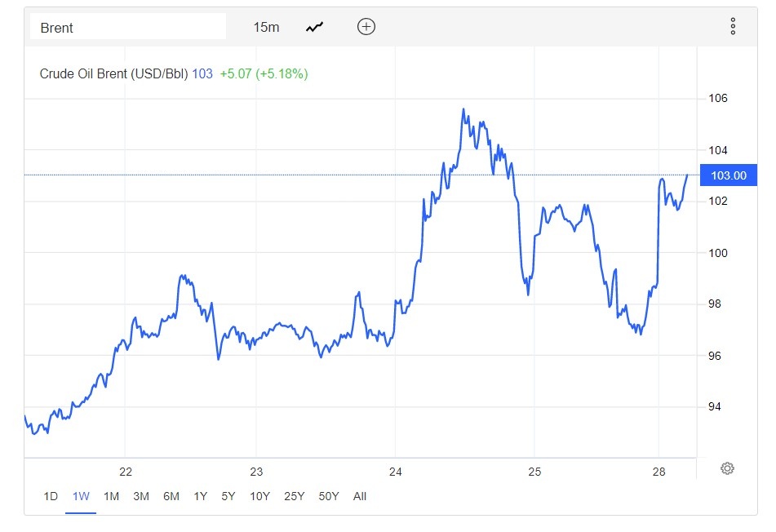
Task: Choose the 6M time range
Action: [x=171, y=496]
